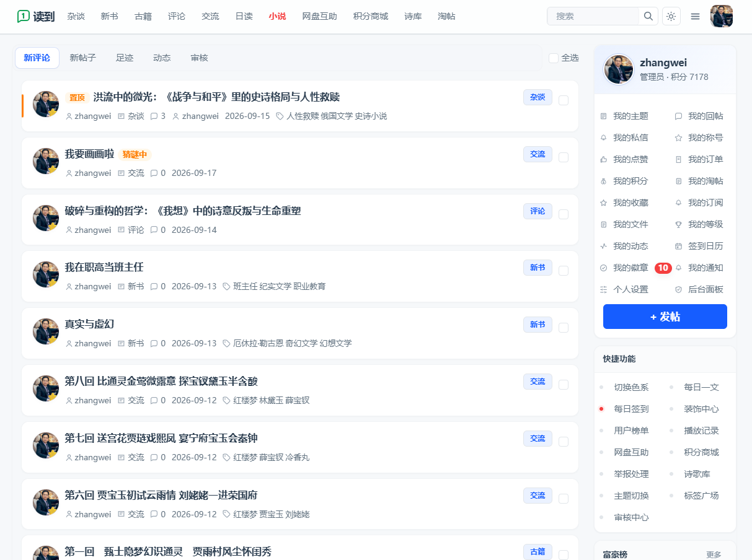Open the 审核中心 quick function
Viewport: 752px width, 560px height.
(631, 517)
